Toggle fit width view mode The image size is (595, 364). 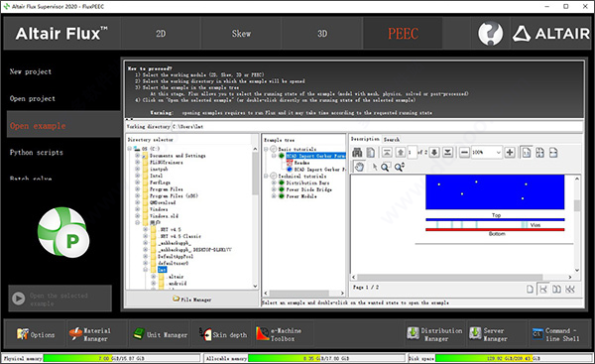point(553,153)
